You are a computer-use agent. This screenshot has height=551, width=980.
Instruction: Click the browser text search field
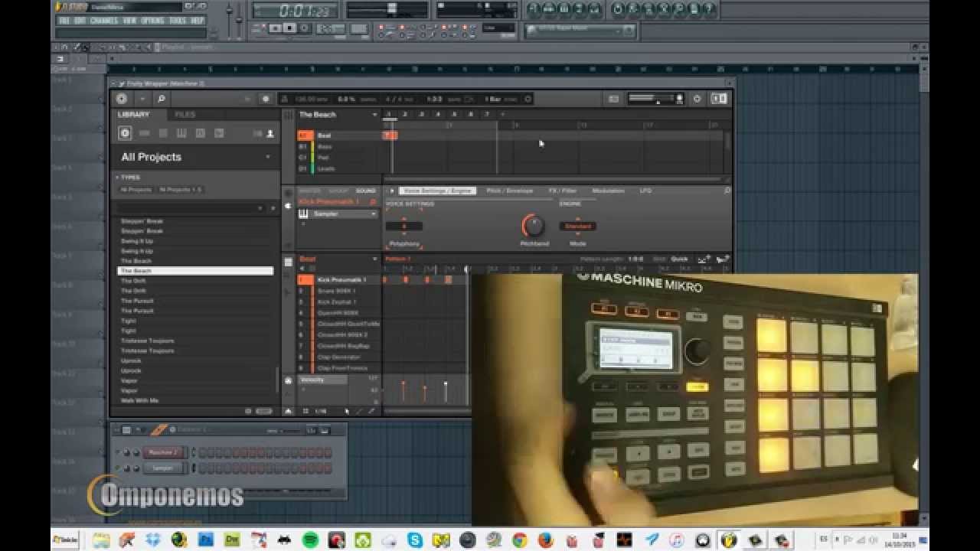pyautogui.click(x=188, y=208)
